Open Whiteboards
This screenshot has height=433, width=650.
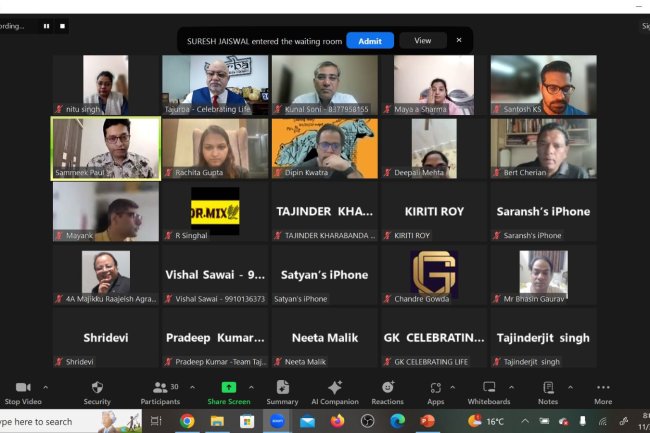pos(489,388)
